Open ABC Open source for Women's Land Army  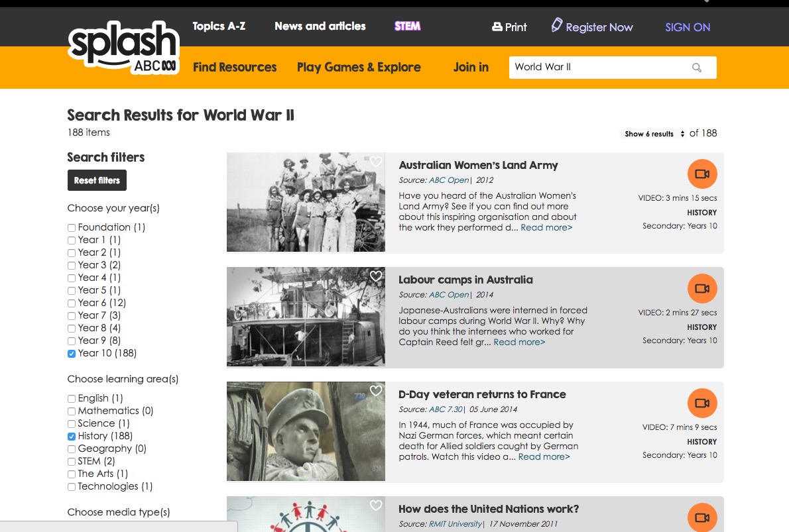(449, 180)
